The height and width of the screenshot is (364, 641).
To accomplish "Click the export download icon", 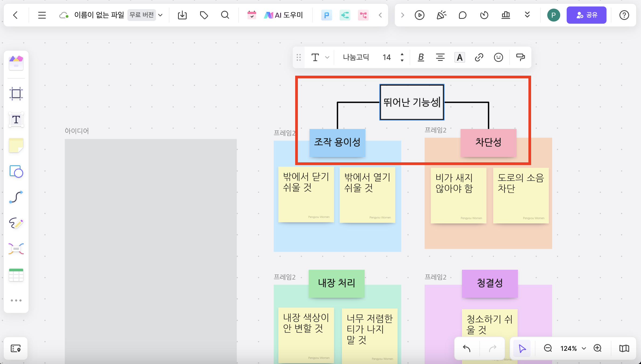I will 182,15.
